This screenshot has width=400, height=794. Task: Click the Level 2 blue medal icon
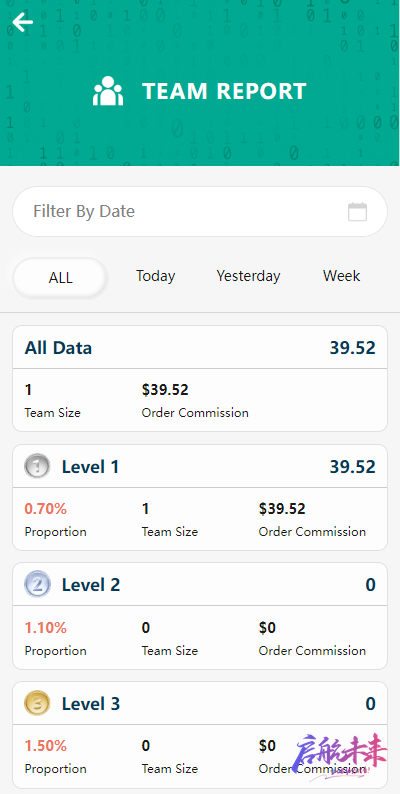(37, 585)
